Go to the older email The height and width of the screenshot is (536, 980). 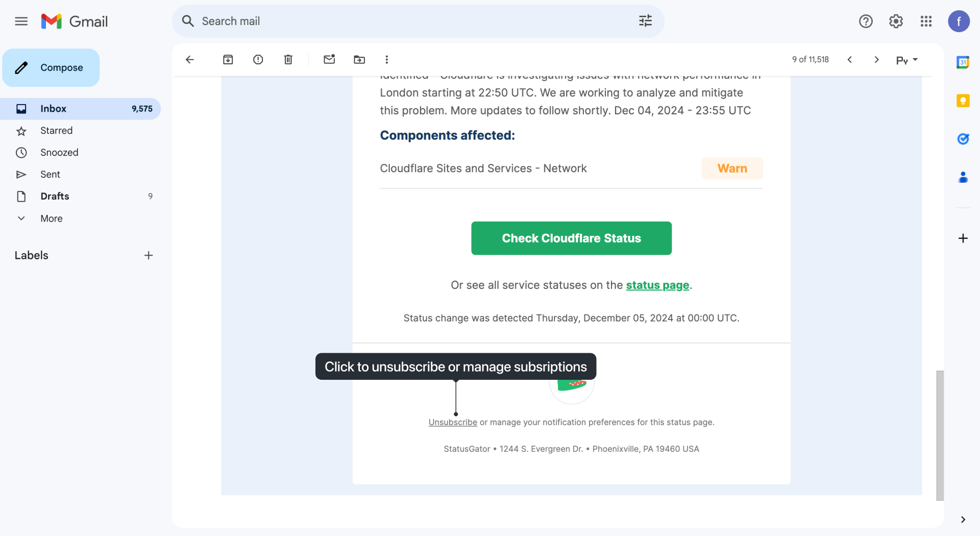876,60
